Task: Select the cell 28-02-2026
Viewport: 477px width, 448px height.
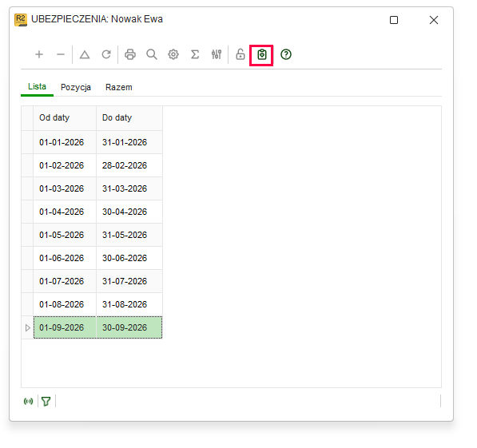Action: [129, 165]
